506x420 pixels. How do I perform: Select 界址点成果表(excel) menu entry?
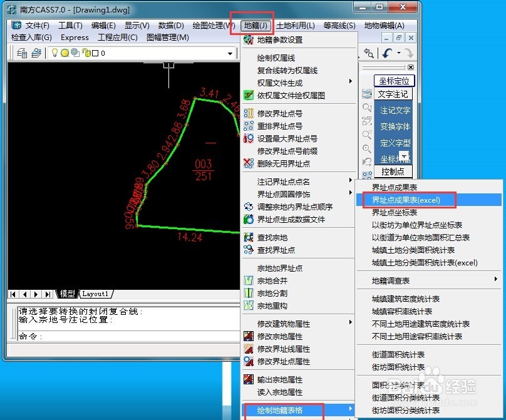(429, 200)
